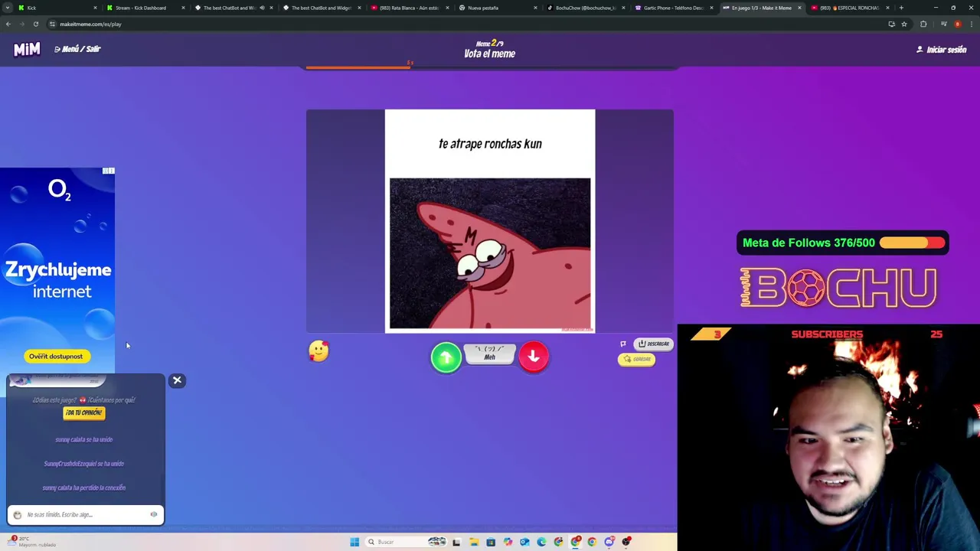Image resolution: width=980 pixels, height=551 pixels.
Task: Open weather widget on taskbar
Action: point(31,541)
